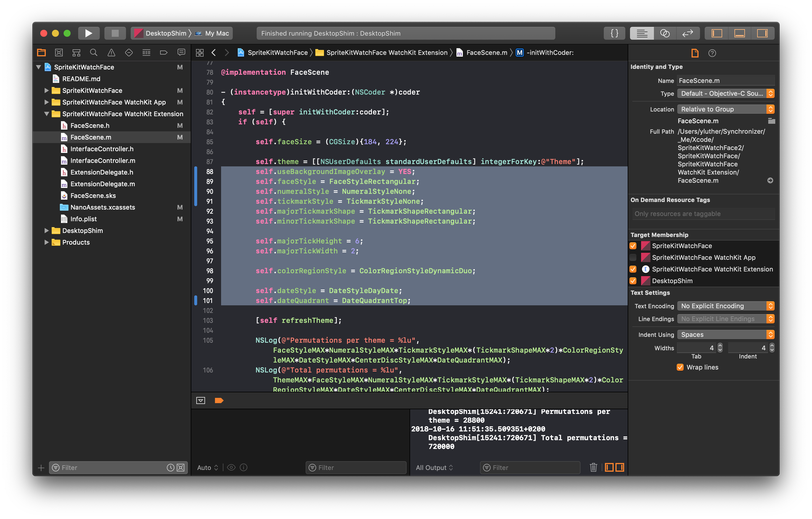This screenshot has height=519, width=812.
Task: Open Indent Using Spaces dropdown
Action: (726, 335)
